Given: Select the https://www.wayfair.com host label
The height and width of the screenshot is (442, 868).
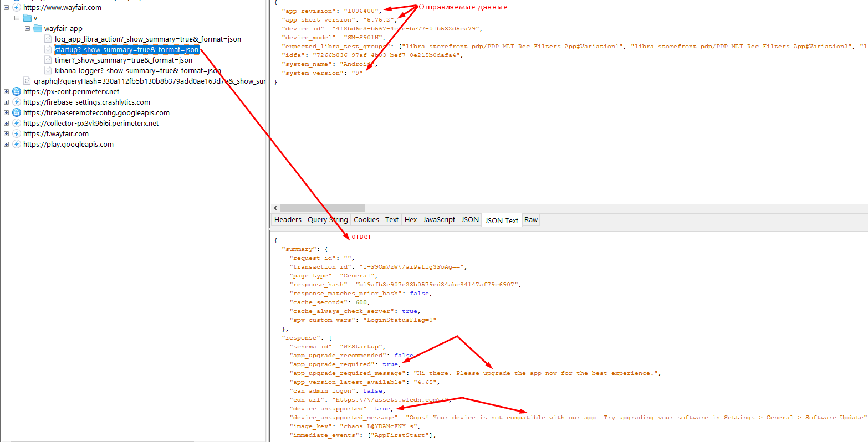Looking at the screenshot, I should pyautogui.click(x=62, y=8).
